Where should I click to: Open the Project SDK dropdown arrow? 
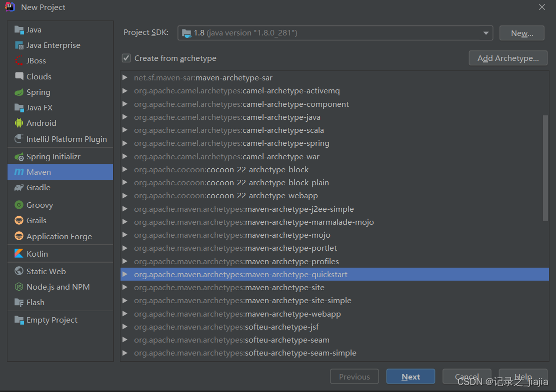[486, 33]
